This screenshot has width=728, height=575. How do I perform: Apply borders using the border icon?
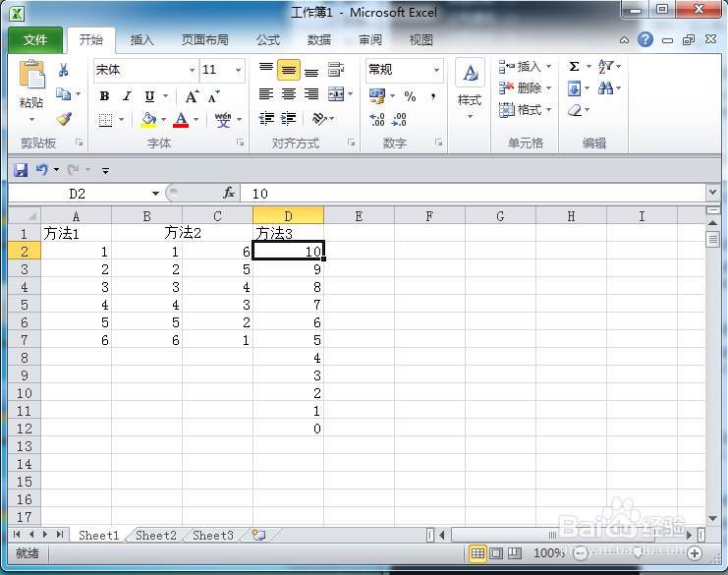click(105, 120)
